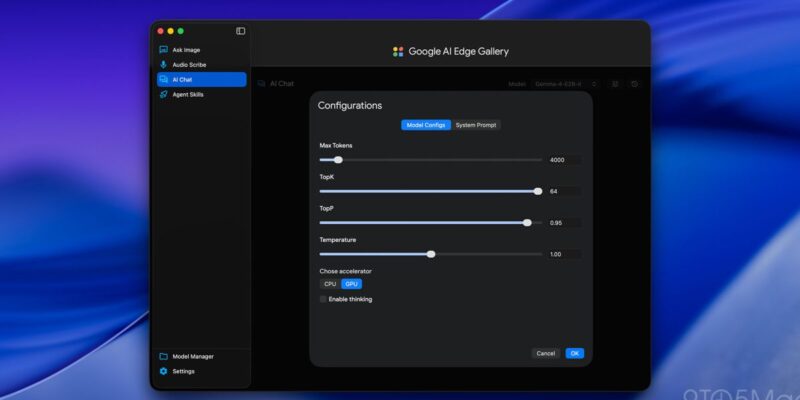Viewport: 800px width, 400px height.
Task: Click the Model Manager folder icon
Action: click(163, 357)
